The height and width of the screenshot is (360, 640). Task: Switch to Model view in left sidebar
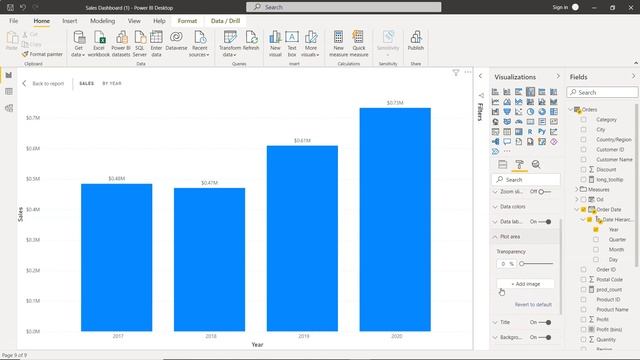9,108
